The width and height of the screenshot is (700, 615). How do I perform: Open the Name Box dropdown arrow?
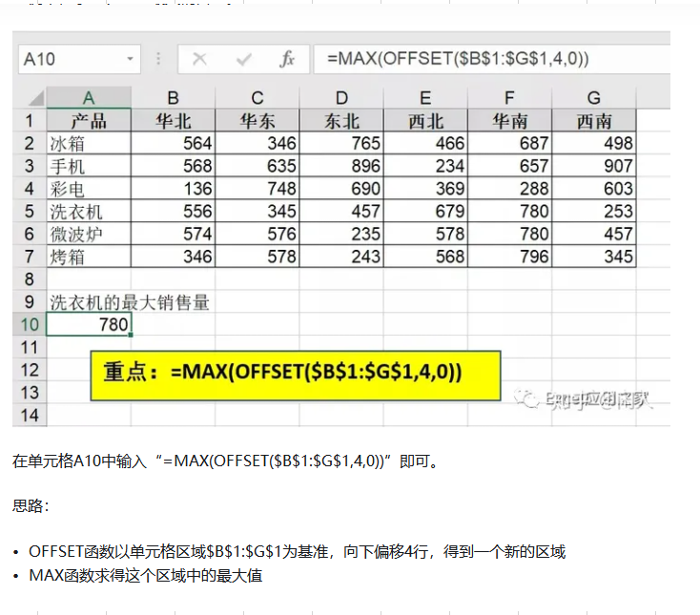point(131,59)
